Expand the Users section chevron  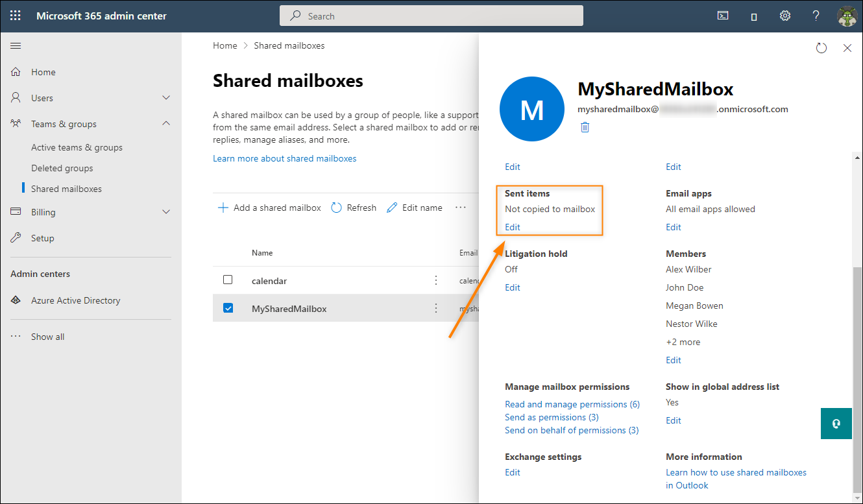click(166, 98)
